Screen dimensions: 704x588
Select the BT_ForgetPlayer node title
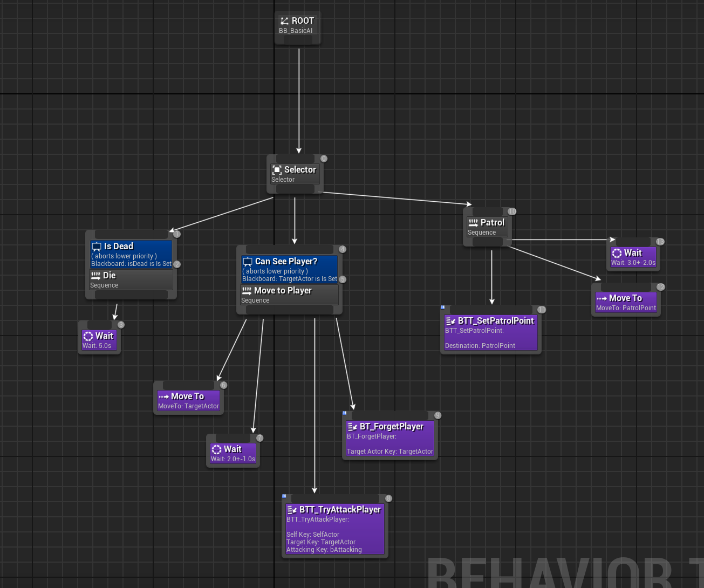392,427
